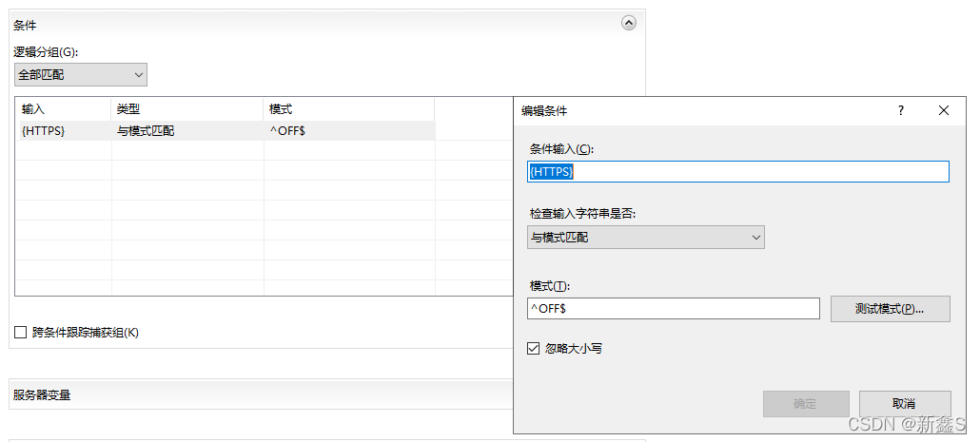Close the 编辑条件 dialog

coord(944,110)
